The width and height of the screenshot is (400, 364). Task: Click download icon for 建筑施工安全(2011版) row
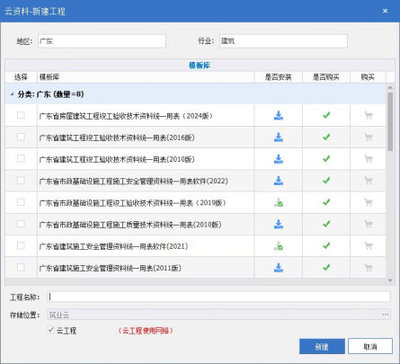tap(278, 267)
